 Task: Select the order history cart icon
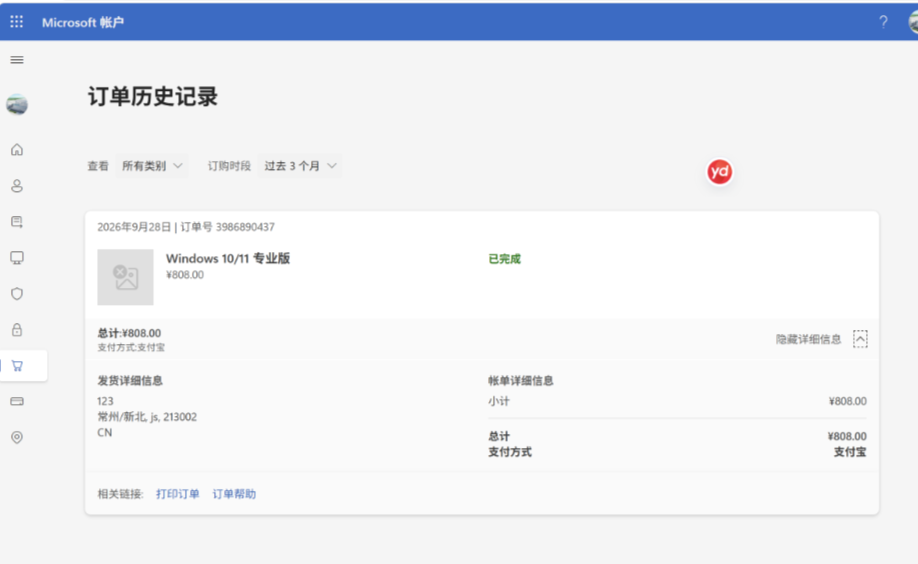(17, 366)
